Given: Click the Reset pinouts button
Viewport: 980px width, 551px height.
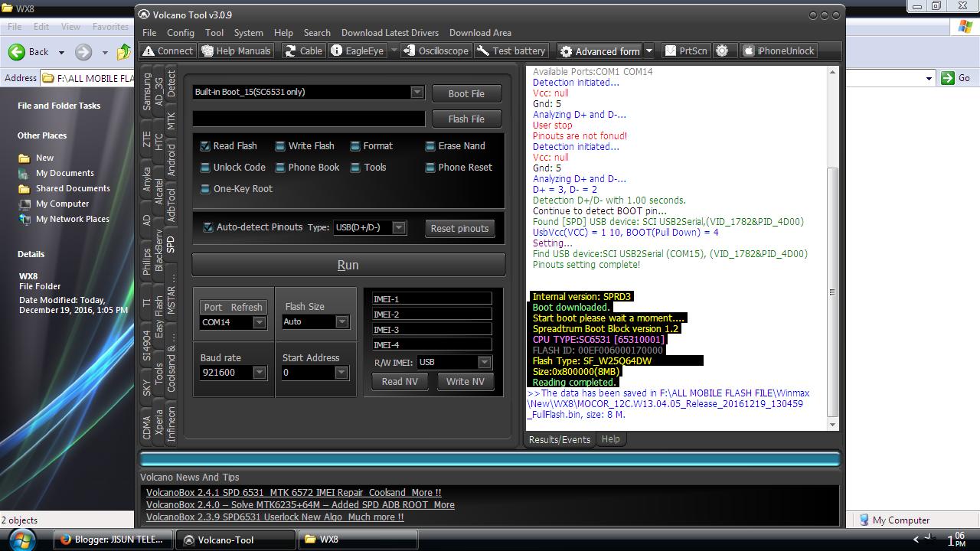Looking at the screenshot, I should pyautogui.click(x=459, y=227).
